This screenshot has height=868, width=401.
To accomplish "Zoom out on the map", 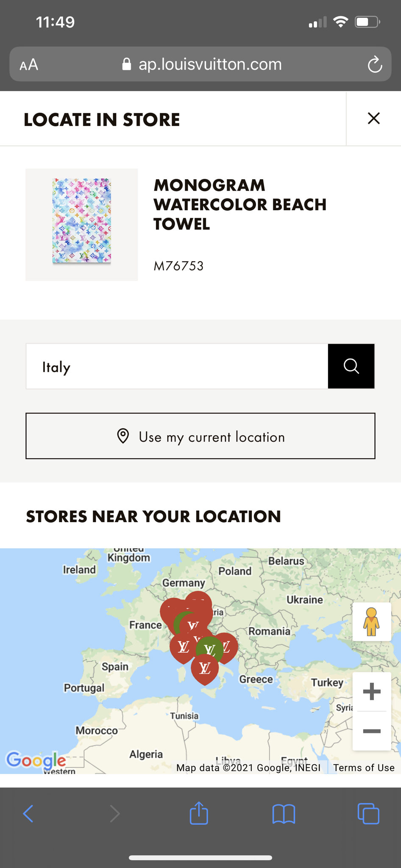I will 372,731.
